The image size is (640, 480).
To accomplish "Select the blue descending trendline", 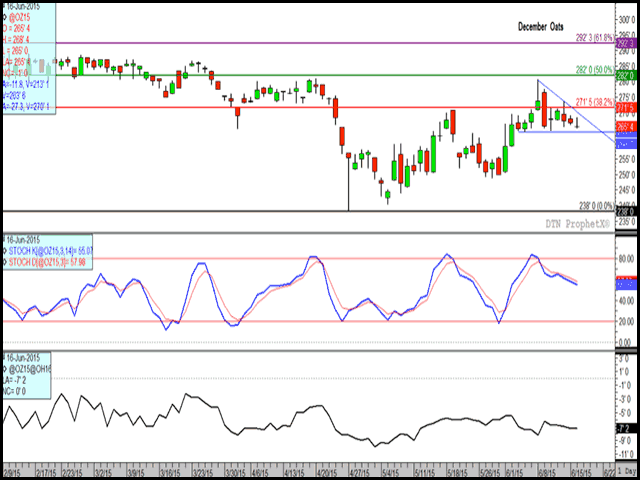I will [576, 111].
